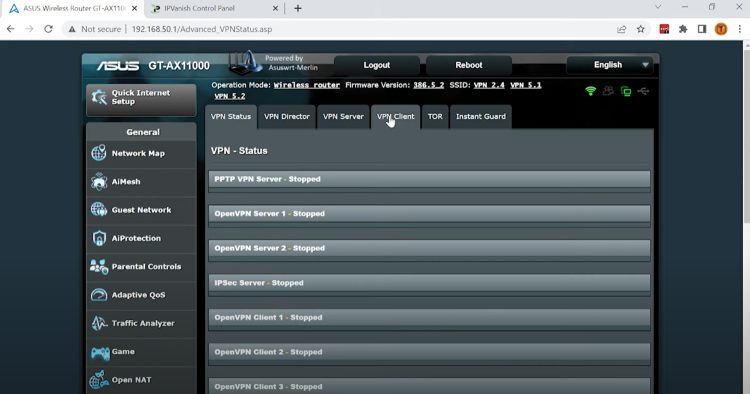Click the green network monitor status icon
The image size is (750, 394).
tap(626, 91)
